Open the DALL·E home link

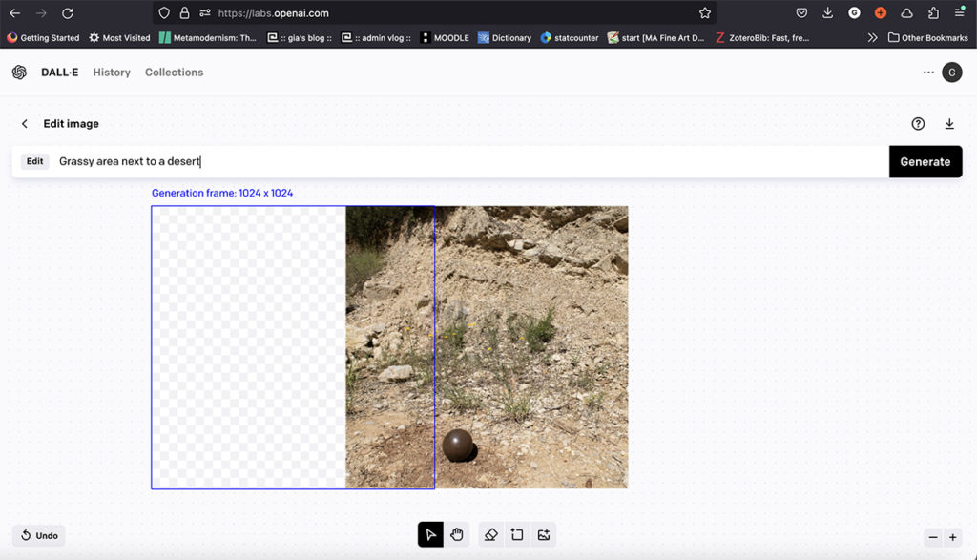[x=60, y=73]
